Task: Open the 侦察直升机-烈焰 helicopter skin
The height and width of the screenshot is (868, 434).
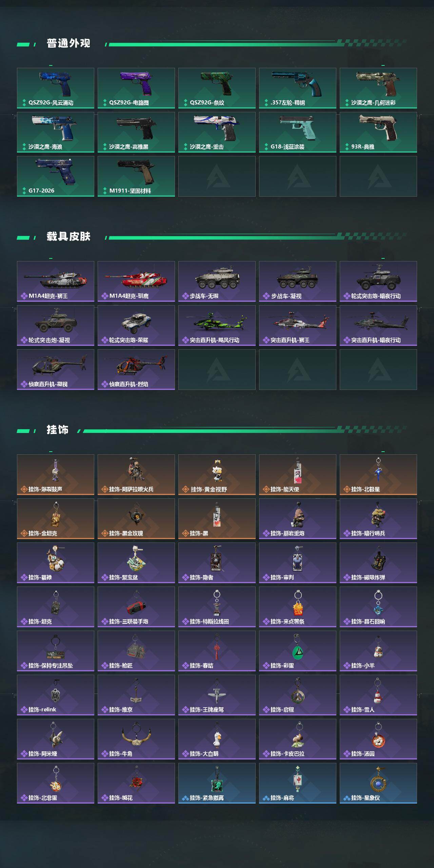Action: 136,370
